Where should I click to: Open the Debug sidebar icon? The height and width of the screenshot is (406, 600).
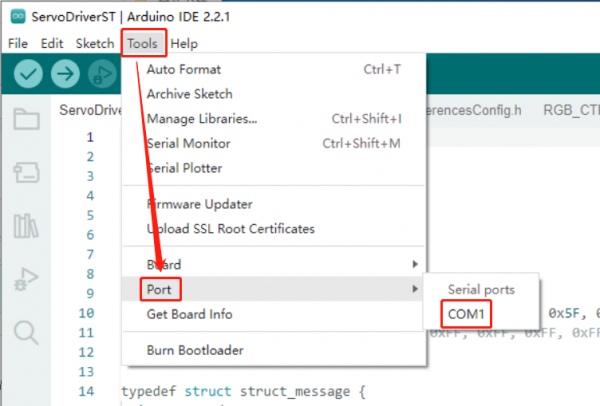pos(26,279)
